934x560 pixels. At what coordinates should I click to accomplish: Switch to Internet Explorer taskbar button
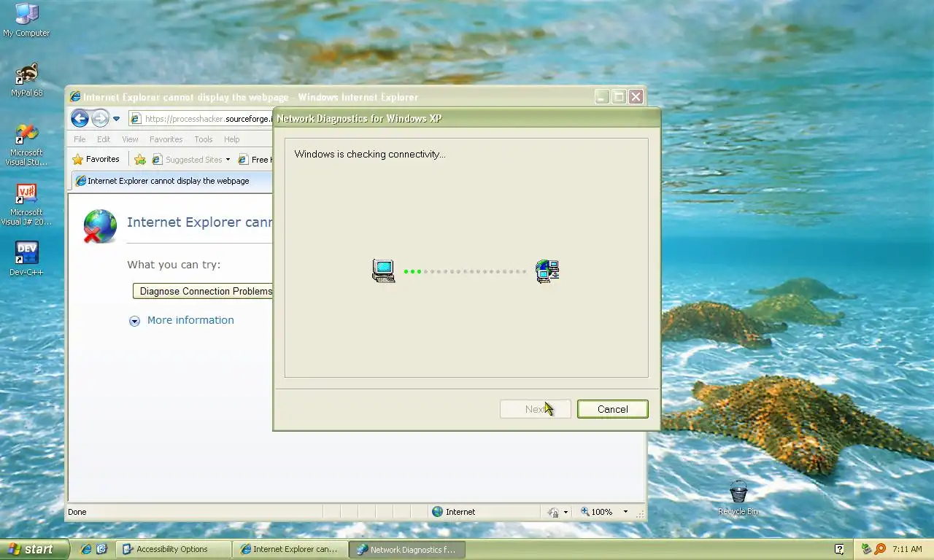(x=290, y=549)
